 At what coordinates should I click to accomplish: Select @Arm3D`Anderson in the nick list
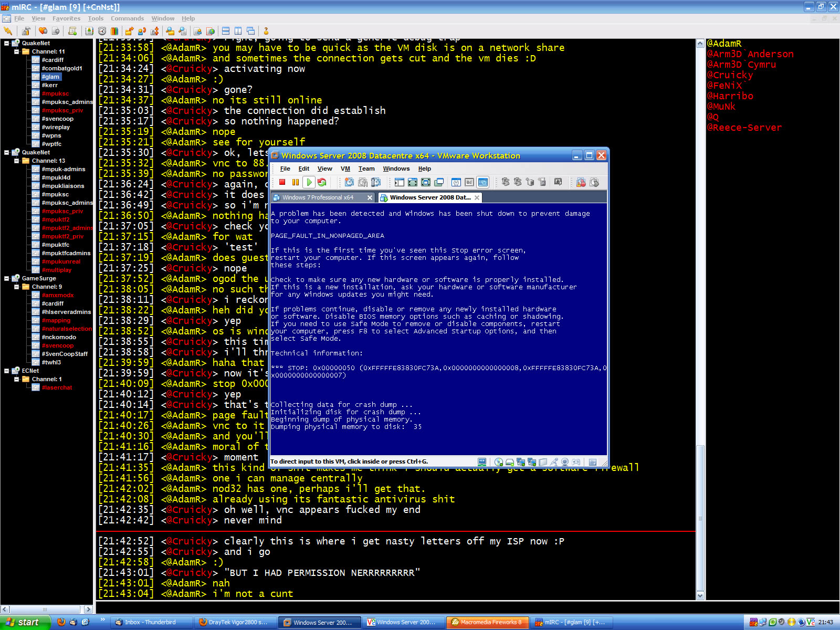(750, 54)
